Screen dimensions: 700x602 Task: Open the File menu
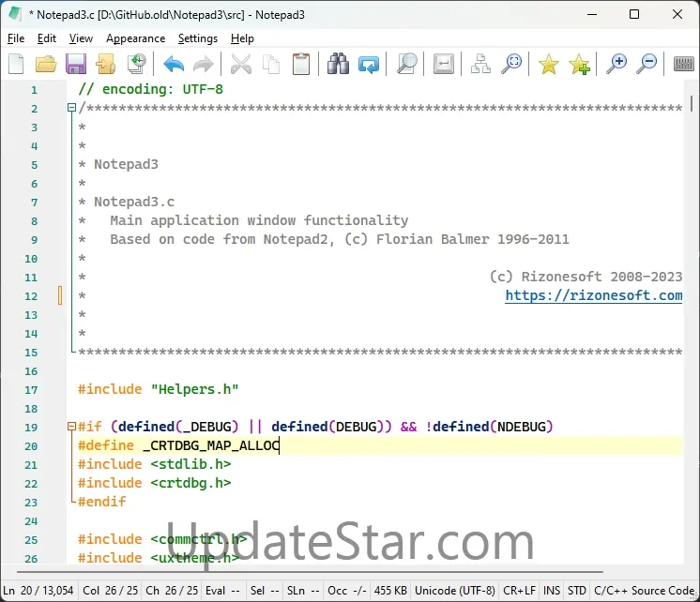coord(16,38)
